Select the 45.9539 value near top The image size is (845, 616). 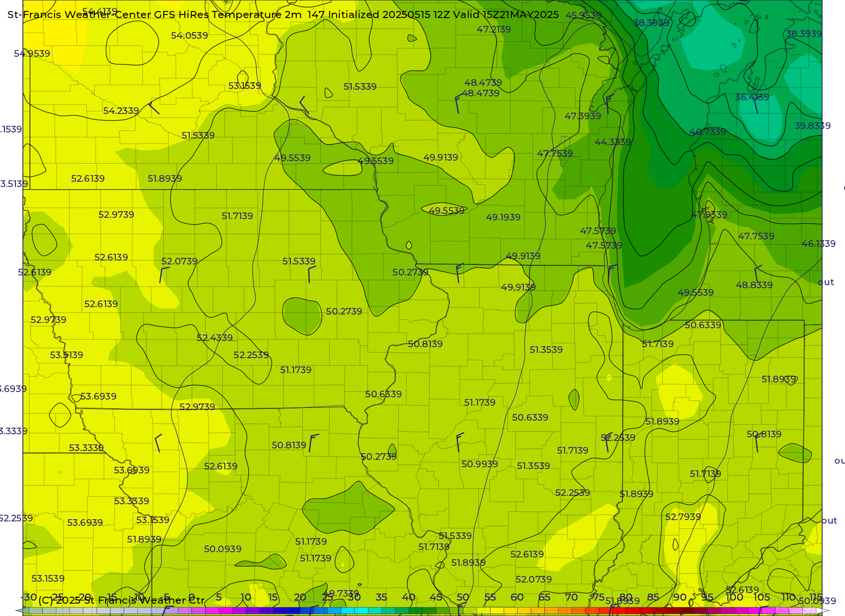[584, 15]
